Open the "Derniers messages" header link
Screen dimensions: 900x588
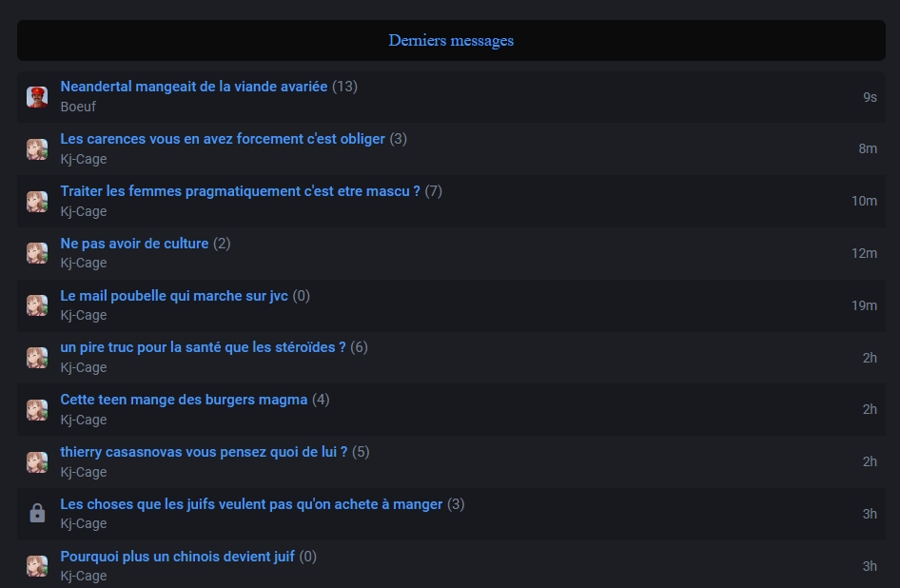[451, 41]
